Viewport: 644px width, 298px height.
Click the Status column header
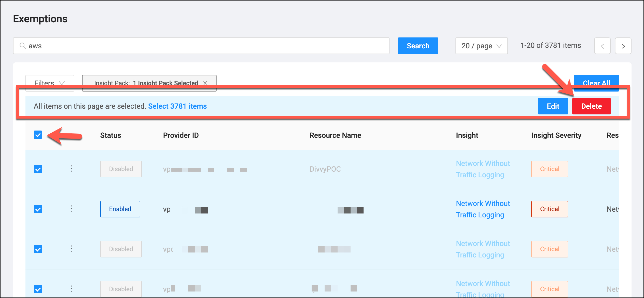pos(111,135)
